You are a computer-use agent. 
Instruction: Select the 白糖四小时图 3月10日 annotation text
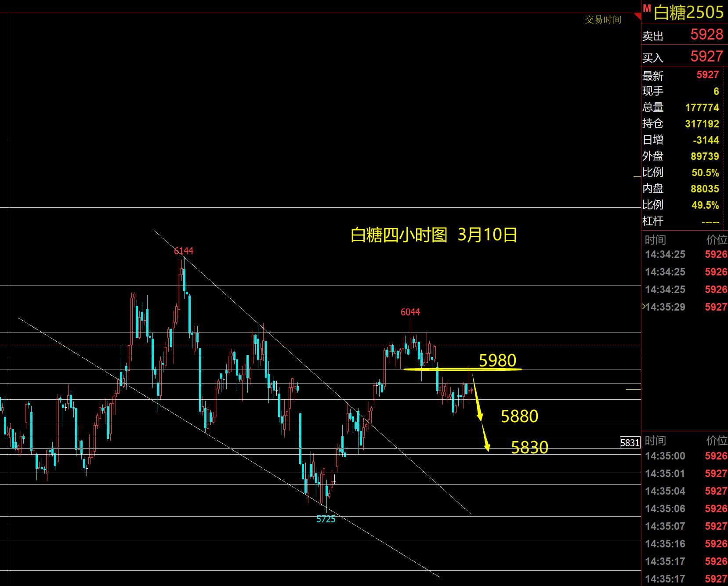[x=434, y=235]
